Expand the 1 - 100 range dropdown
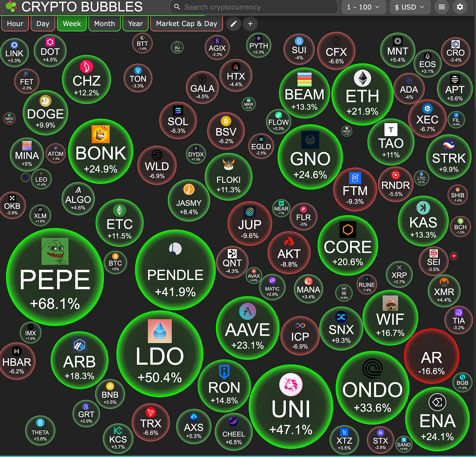The image size is (476, 457). 364,7
